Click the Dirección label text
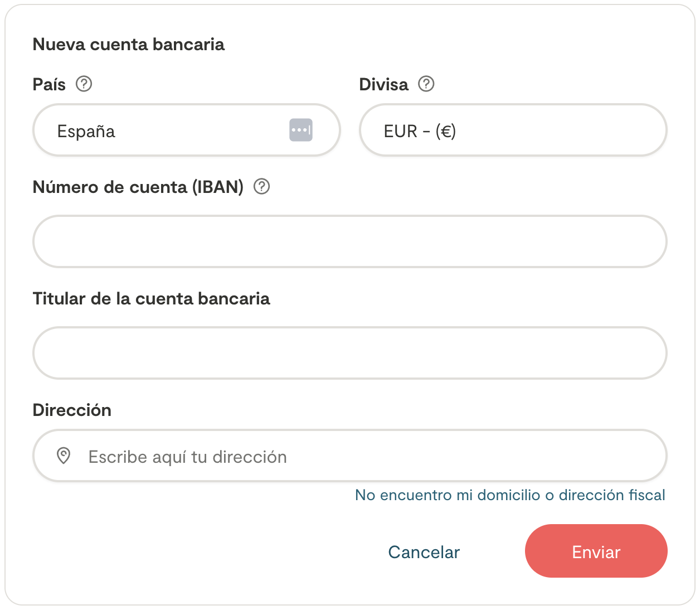The image size is (700, 610). [x=72, y=410]
